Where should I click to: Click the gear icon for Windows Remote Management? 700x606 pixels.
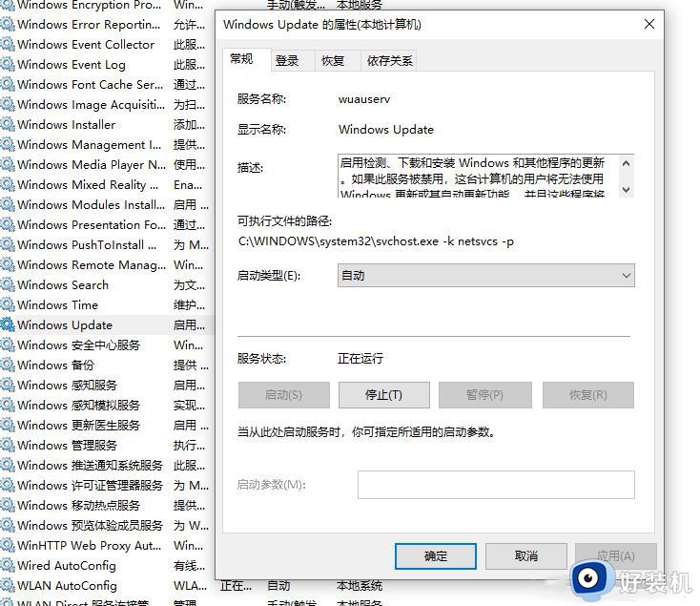point(8,264)
